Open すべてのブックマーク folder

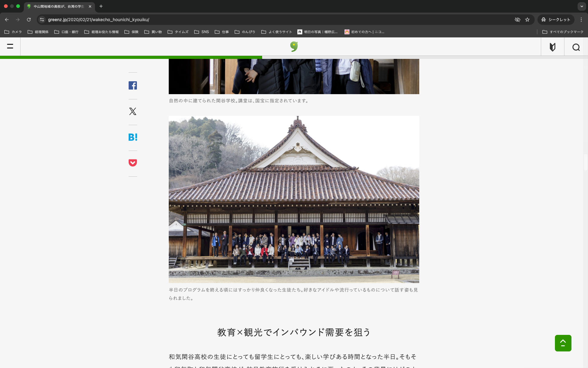(563, 32)
